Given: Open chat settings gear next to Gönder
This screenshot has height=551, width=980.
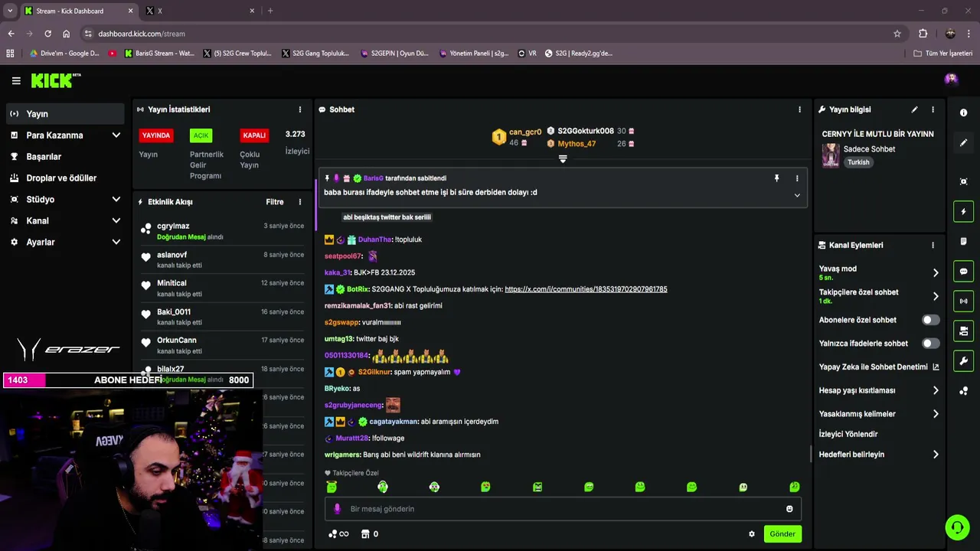Looking at the screenshot, I should click(x=751, y=534).
